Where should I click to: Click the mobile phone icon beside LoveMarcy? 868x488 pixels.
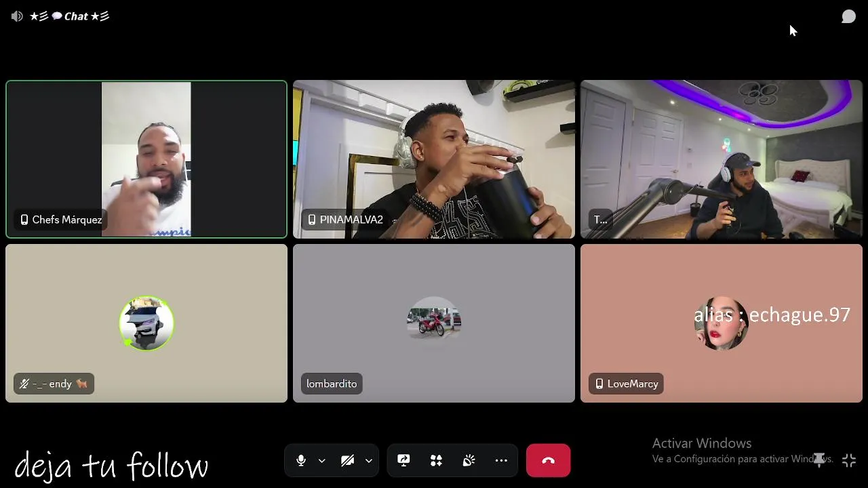point(599,384)
